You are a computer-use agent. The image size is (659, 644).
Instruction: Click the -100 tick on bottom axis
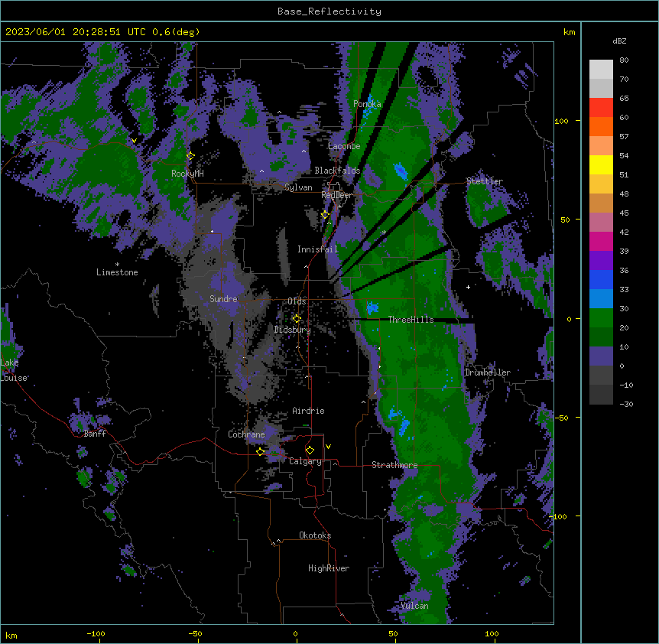(96, 633)
